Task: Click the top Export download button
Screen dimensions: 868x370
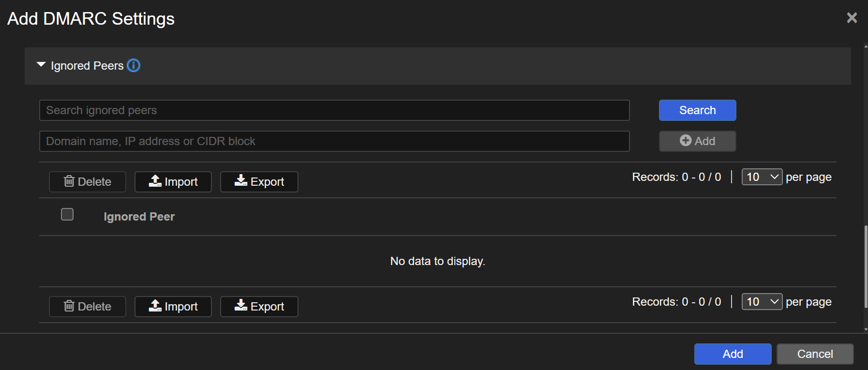Action: click(259, 182)
